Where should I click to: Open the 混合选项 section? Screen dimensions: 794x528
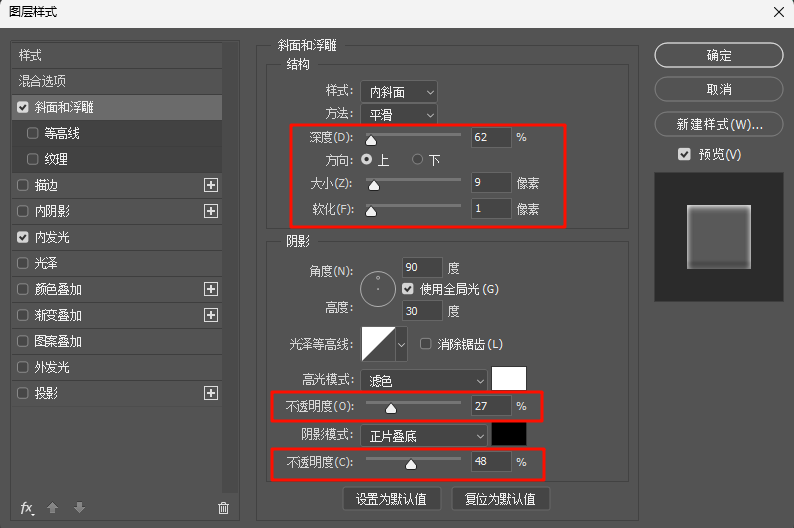(x=117, y=81)
